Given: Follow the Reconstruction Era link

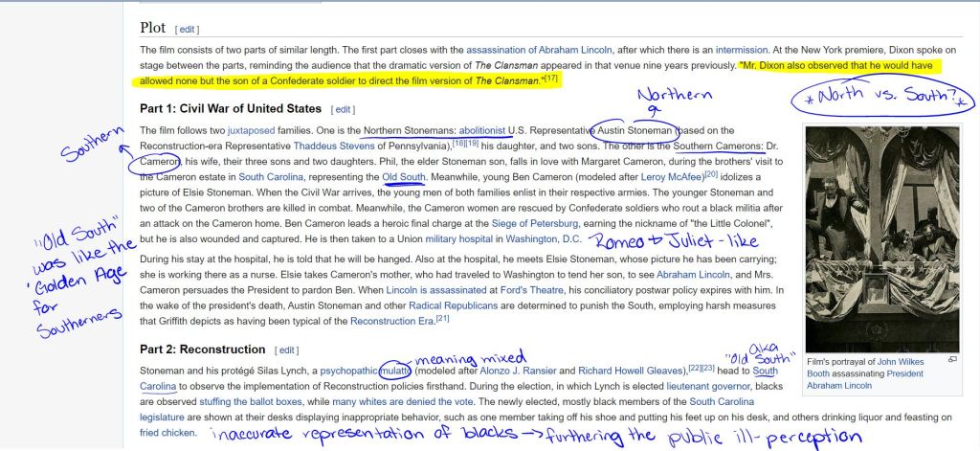Looking at the screenshot, I should (392, 320).
